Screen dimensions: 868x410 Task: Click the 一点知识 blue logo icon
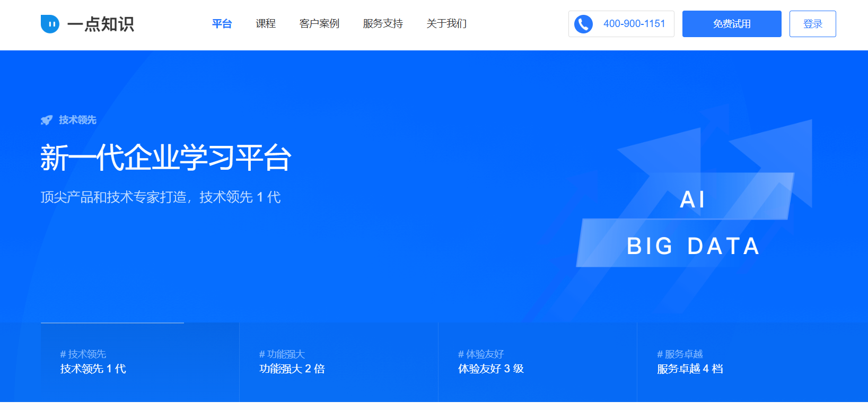pos(50,24)
